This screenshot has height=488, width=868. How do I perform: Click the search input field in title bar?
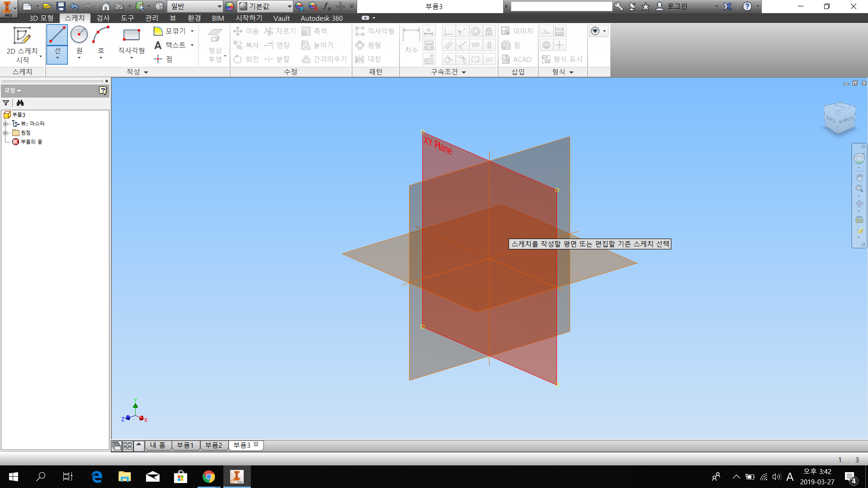[561, 6]
